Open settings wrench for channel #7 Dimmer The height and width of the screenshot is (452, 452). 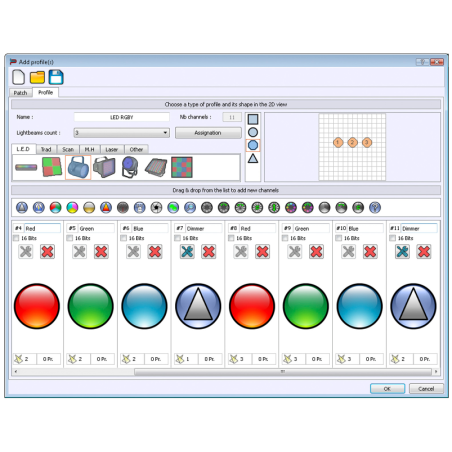pyautogui.click(x=187, y=252)
